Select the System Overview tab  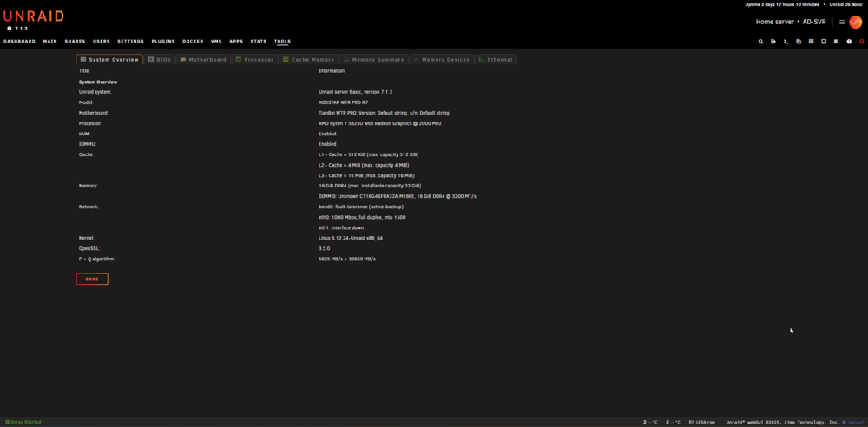pos(109,59)
